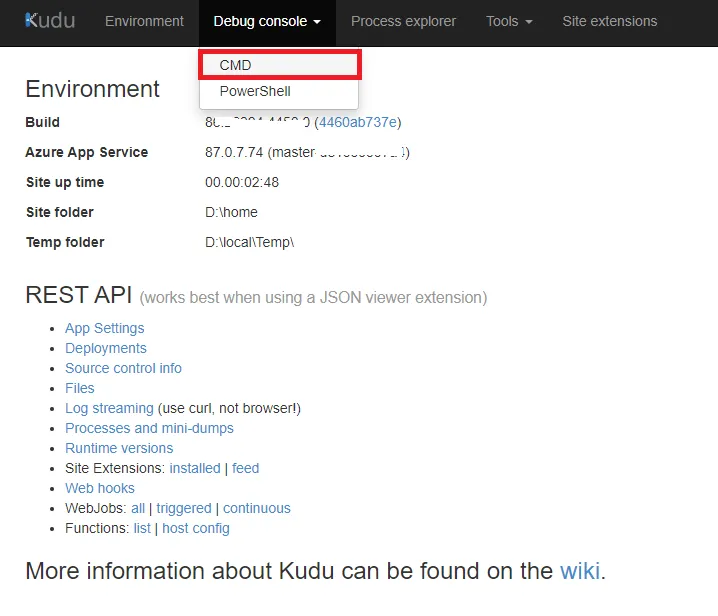Open the Files API link
718x616 pixels.
click(x=80, y=388)
